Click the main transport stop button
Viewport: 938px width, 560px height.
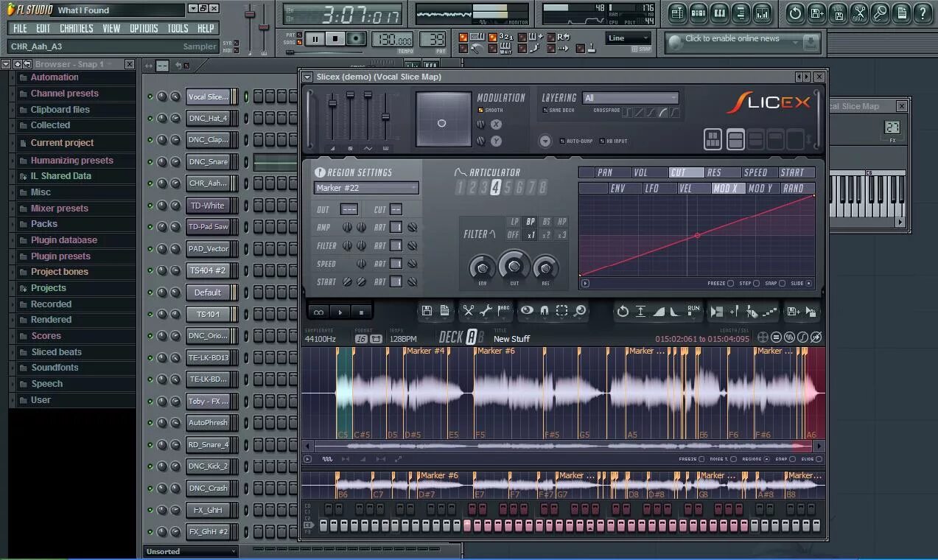click(x=335, y=39)
